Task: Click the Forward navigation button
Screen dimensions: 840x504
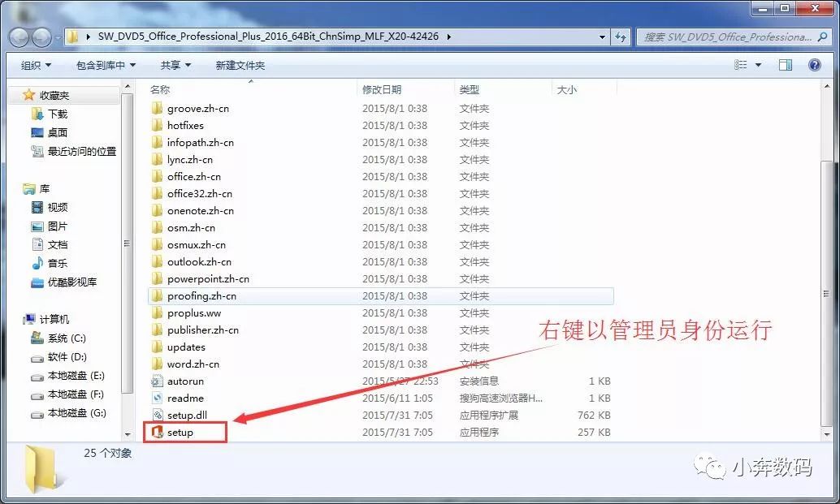Action: pyautogui.click(x=41, y=37)
